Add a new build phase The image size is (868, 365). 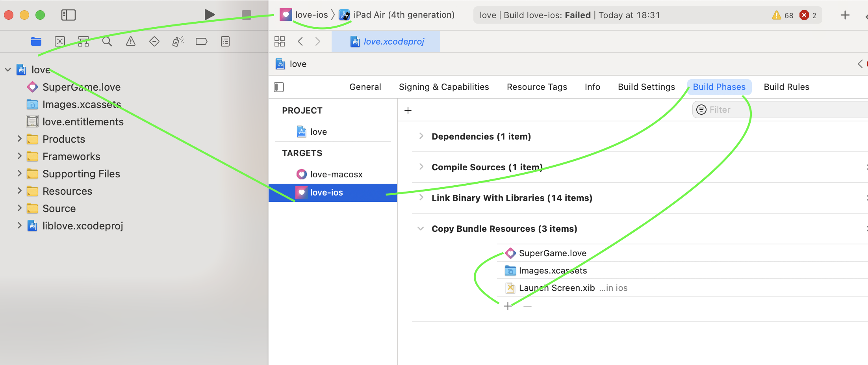[408, 110]
